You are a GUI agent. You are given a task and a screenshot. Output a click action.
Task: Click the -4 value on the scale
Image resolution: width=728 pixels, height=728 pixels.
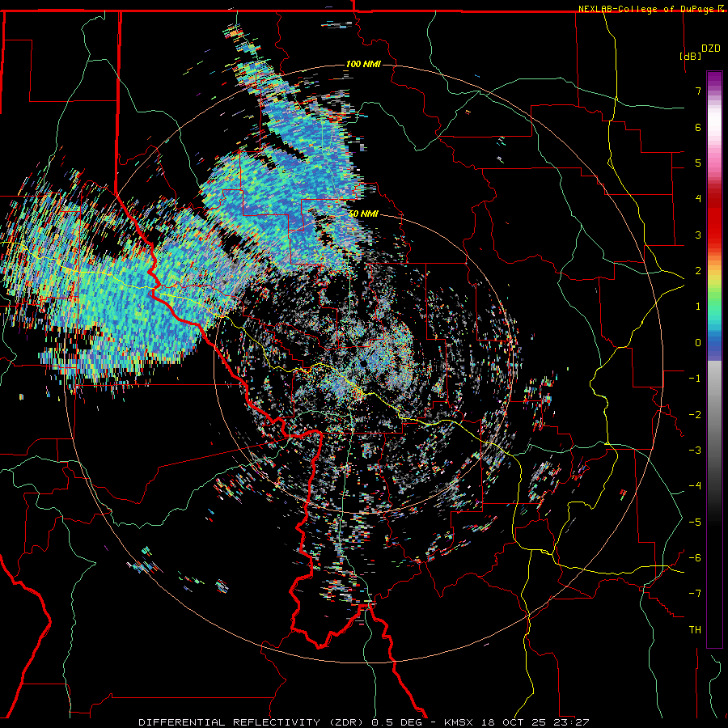point(695,486)
